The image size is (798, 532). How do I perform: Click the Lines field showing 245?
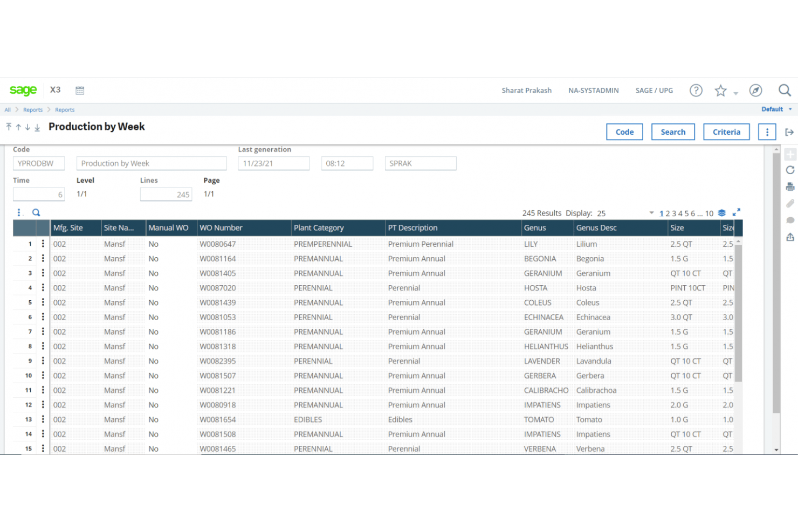[x=166, y=194]
